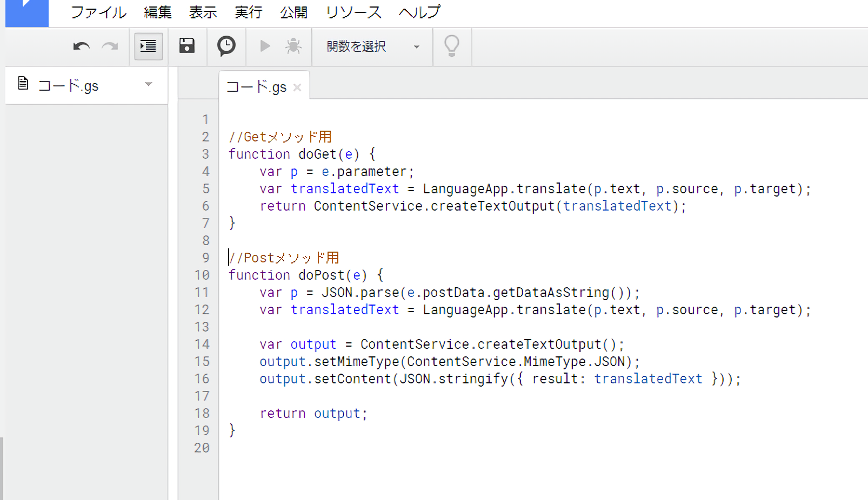Image resolution: width=868 pixels, height=500 pixels.
Task: Select the コード.gs editor tab
Action: (256, 87)
